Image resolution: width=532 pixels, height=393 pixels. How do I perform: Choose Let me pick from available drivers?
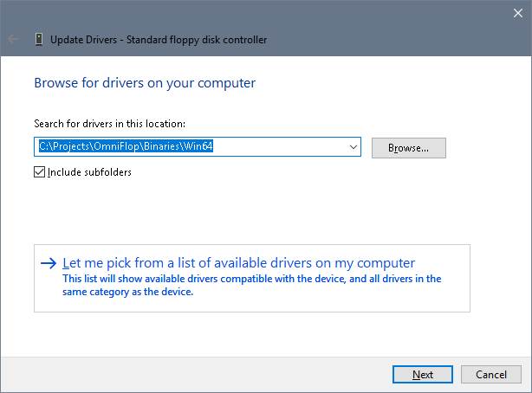pyautogui.click(x=239, y=263)
